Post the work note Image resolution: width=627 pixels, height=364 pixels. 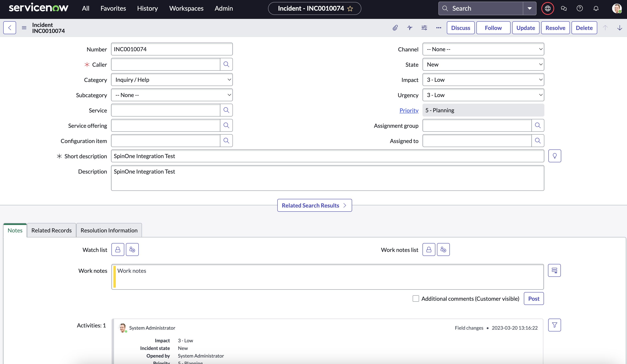click(x=534, y=298)
